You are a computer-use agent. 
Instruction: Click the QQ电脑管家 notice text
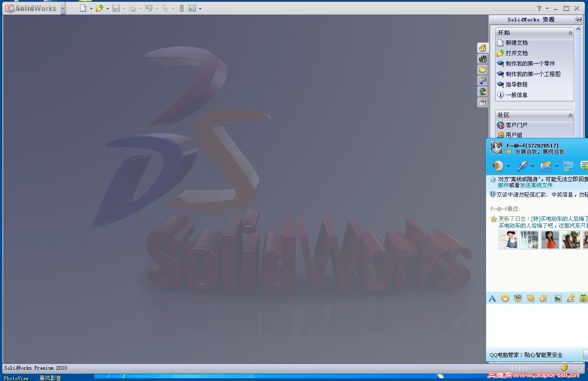(526, 355)
